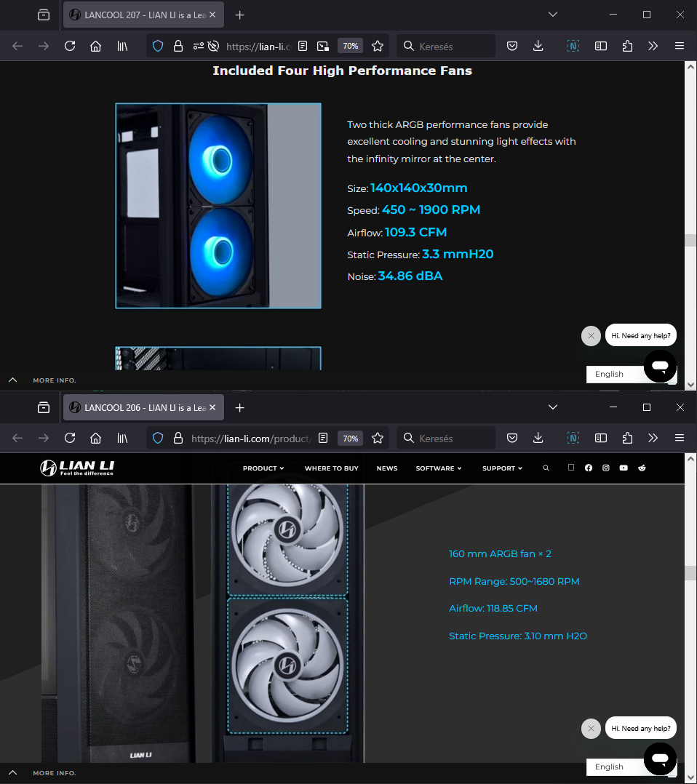Click tracking protection shield in LANCOOL 206 window
The image size is (697, 784).
158,438
